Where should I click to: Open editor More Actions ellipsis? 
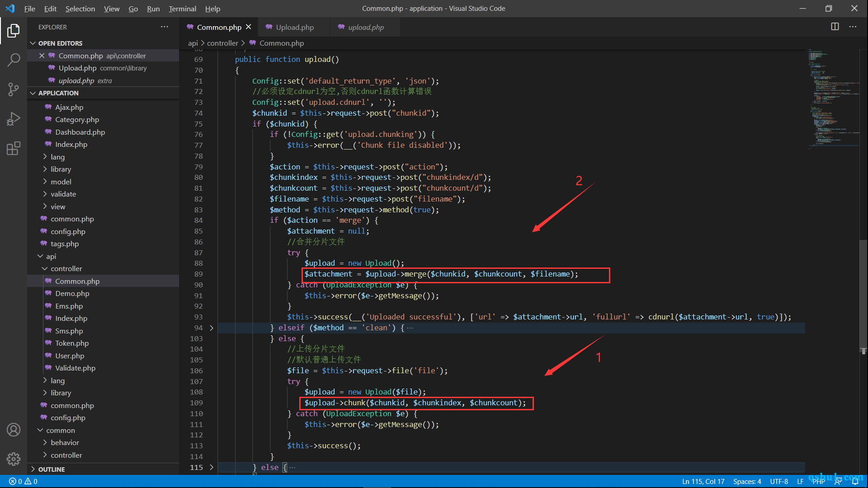pyautogui.click(x=853, y=27)
